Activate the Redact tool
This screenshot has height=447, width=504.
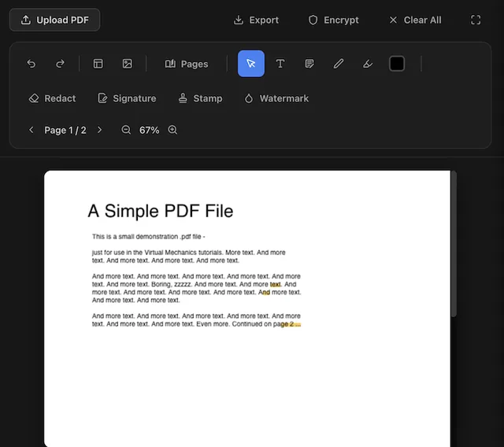[x=52, y=98]
